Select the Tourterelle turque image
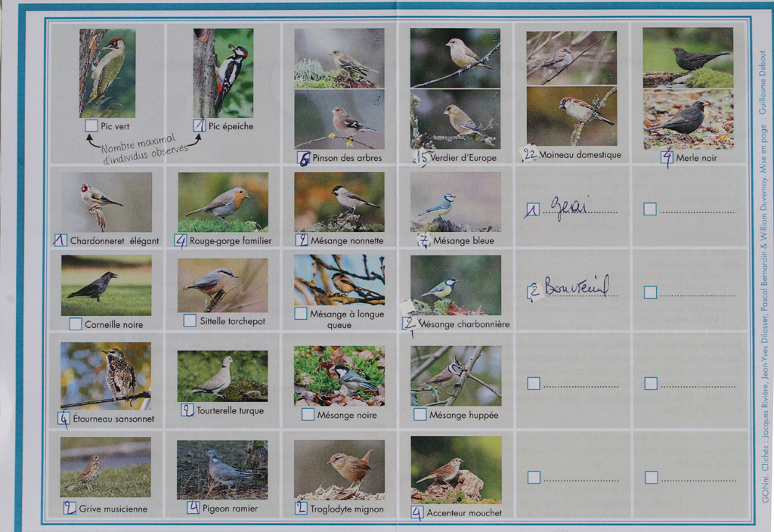The image size is (774, 532). [222, 376]
